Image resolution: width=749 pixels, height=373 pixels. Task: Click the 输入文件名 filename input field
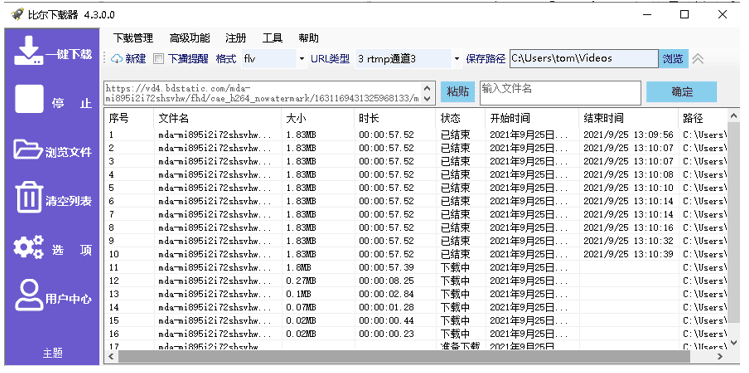click(x=560, y=93)
